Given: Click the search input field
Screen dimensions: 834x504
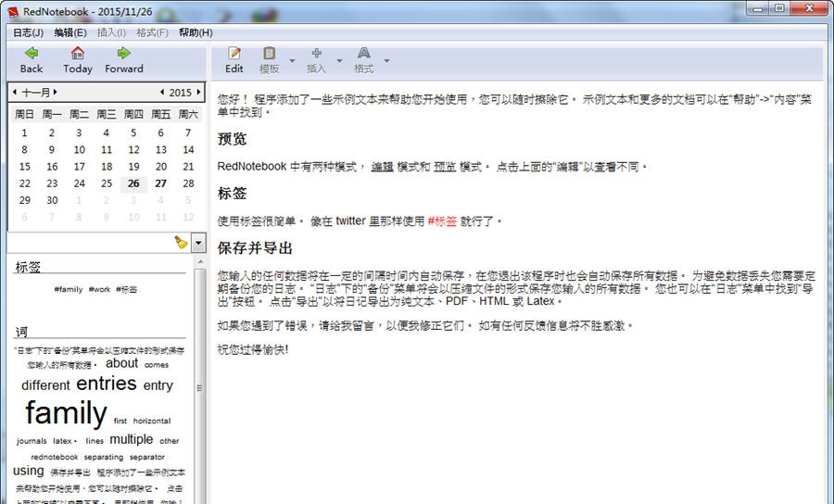Looking at the screenshot, I should (99, 243).
